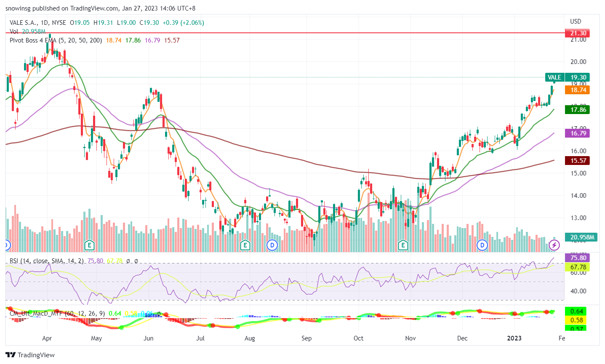Click the Sep label on time axis

point(306,338)
